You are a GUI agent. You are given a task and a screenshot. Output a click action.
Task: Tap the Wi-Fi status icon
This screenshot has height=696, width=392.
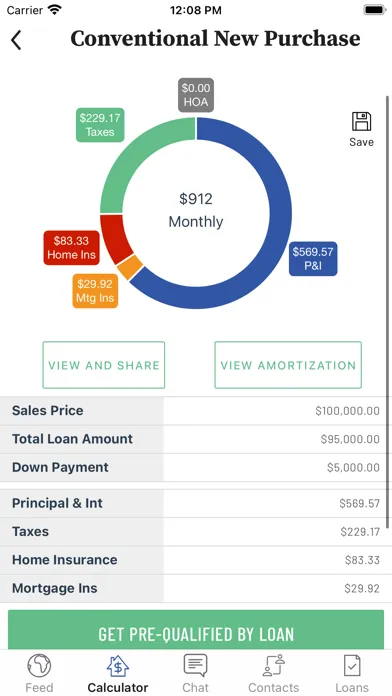click(x=55, y=10)
